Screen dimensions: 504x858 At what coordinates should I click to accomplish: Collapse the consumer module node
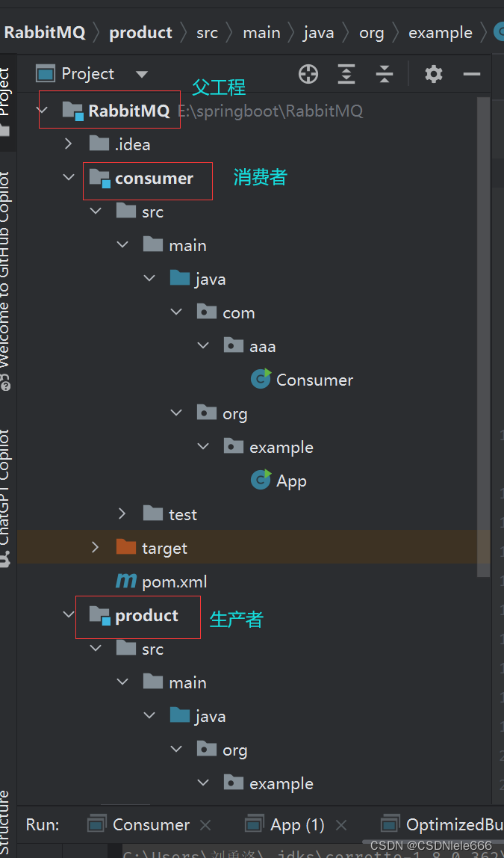pyautogui.click(x=69, y=177)
